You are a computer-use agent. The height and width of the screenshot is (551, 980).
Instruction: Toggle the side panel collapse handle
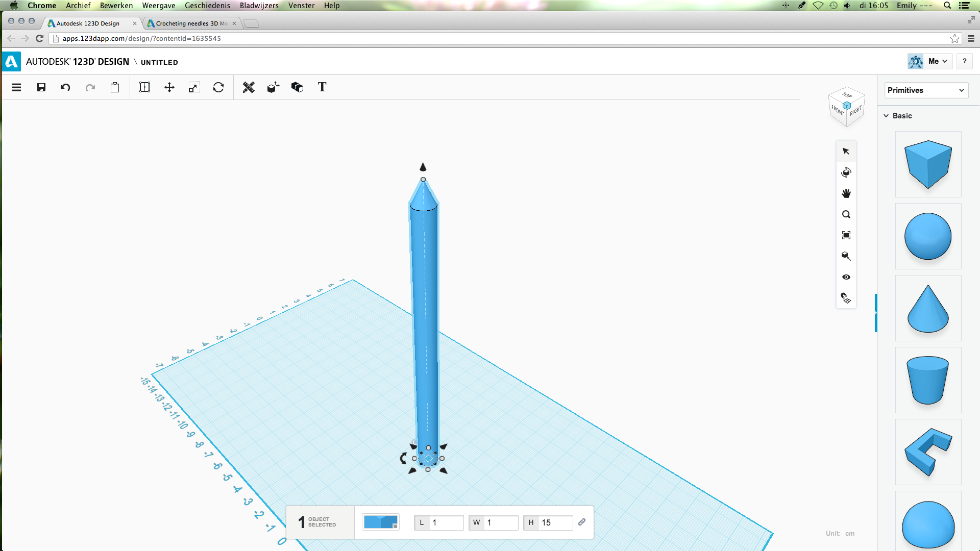click(x=876, y=313)
